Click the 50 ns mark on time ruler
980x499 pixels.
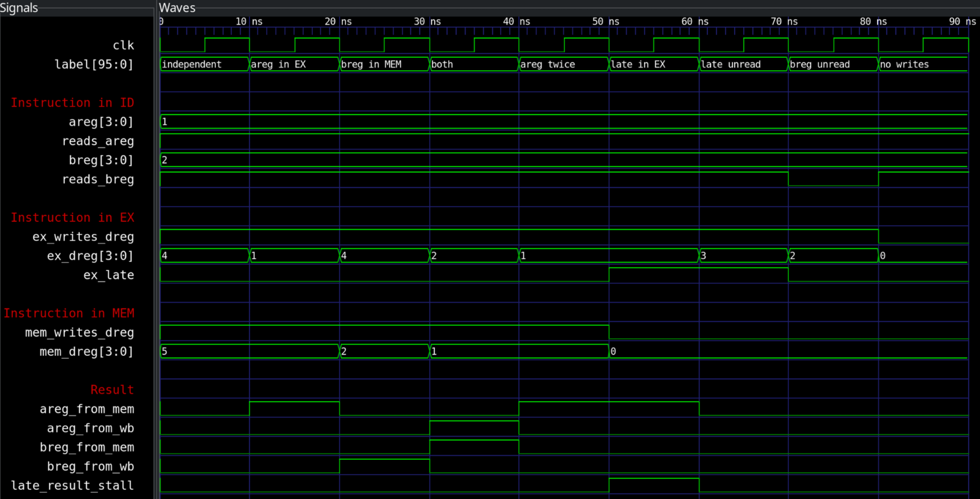(606, 21)
